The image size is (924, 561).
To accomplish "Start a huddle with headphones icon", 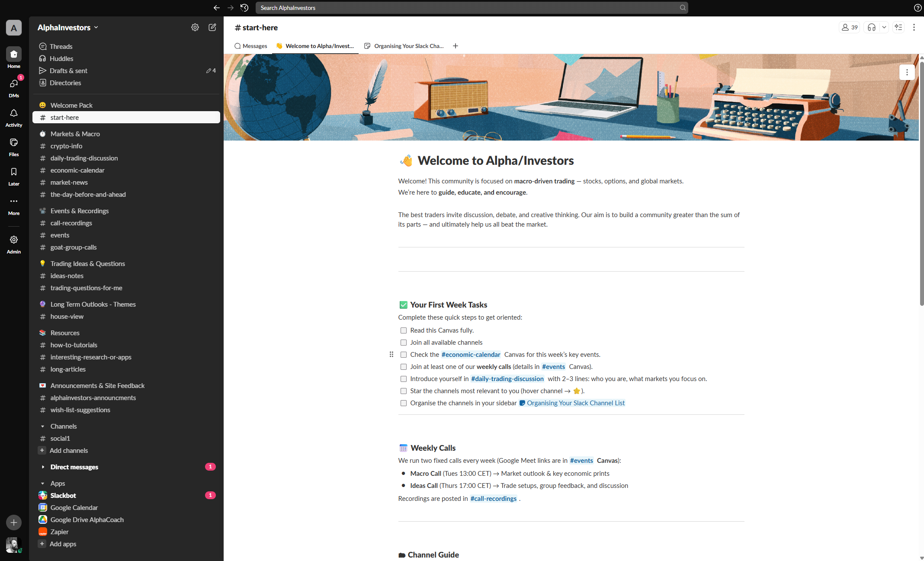I will (x=871, y=27).
